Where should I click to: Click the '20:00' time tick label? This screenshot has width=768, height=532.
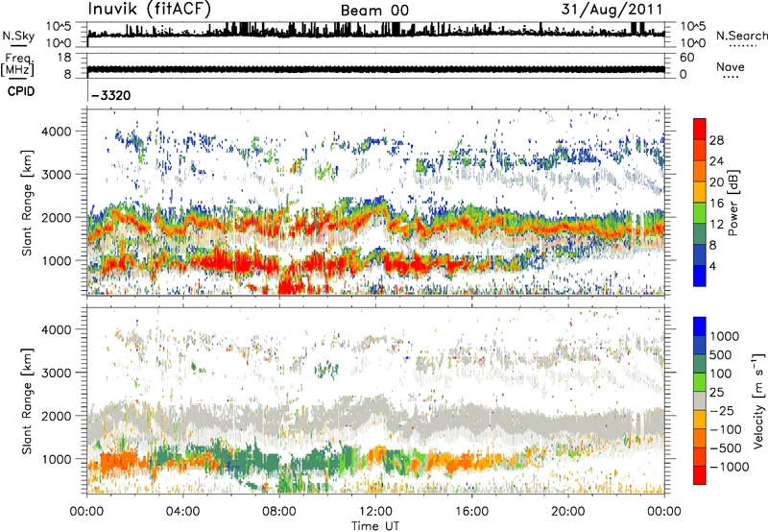coord(567,512)
